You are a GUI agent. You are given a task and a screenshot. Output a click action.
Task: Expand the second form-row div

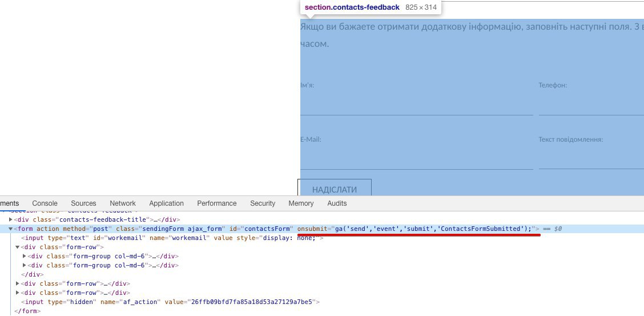click(x=17, y=283)
